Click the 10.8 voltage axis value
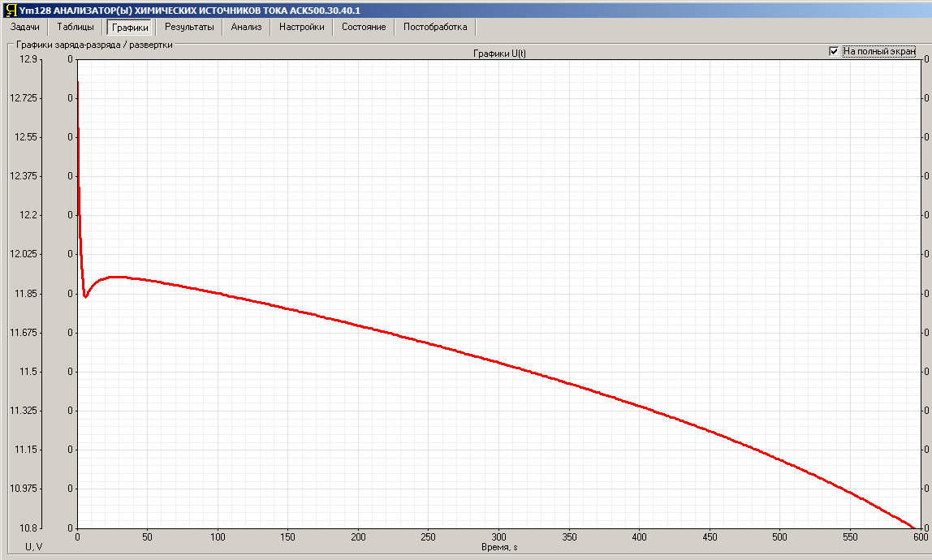932x560 pixels. 28,528
